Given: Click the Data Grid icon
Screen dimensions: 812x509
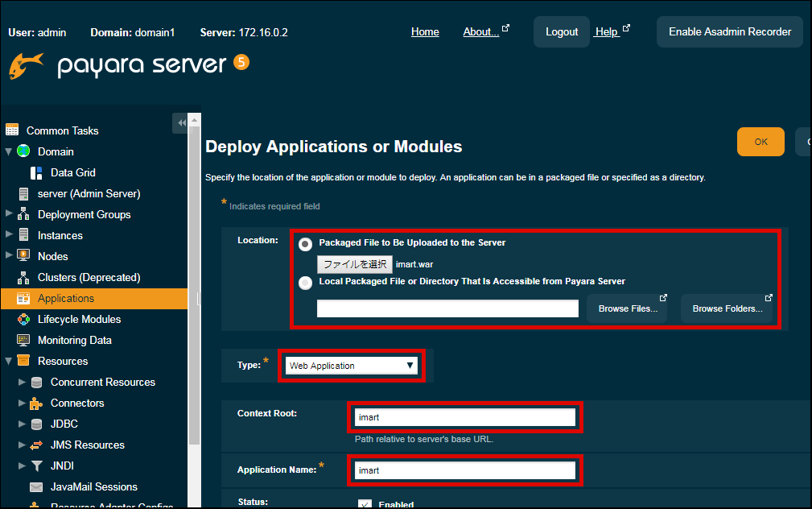Looking at the screenshot, I should pyautogui.click(x=36, y=172).
